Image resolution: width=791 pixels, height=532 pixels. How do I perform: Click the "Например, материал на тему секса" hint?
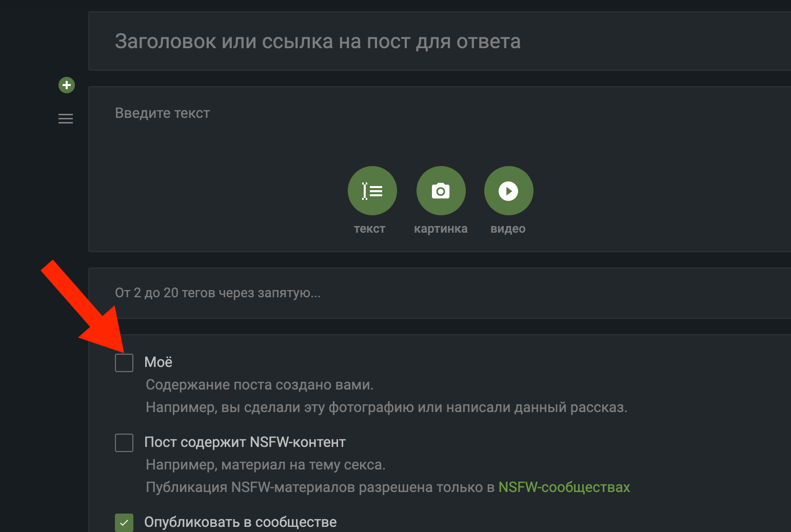tap(266, 465)
